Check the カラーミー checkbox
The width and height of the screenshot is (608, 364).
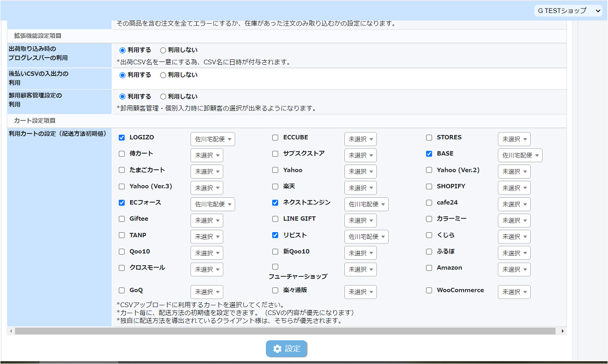pyautogui.click(x=429, y=219)
